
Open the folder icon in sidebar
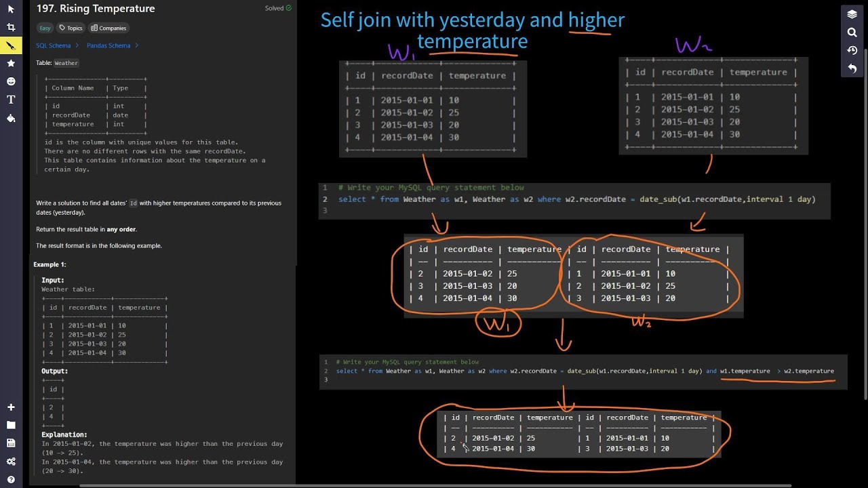pyautogui.click(x=11, y=425)
